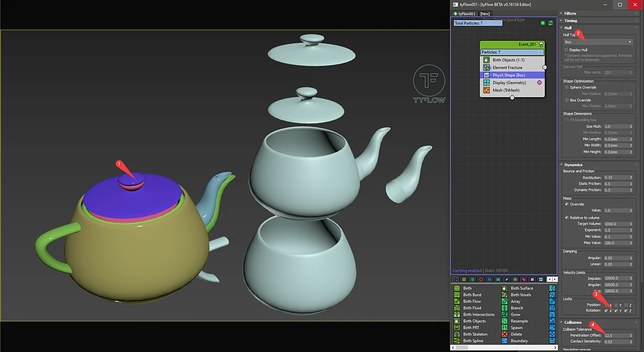Expand the Timing rollout

tap(570, 21)
